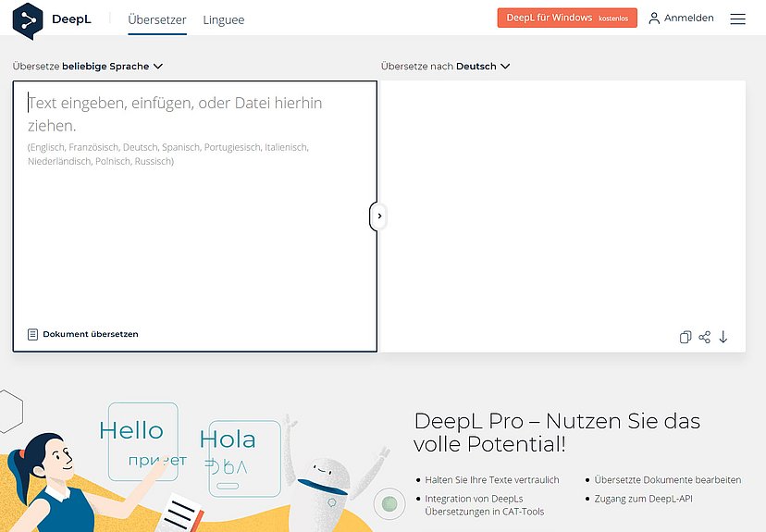Open the hamburger menu
This screenshot has width=766, height=532.
pyautogui.click(x=737, y=19)
